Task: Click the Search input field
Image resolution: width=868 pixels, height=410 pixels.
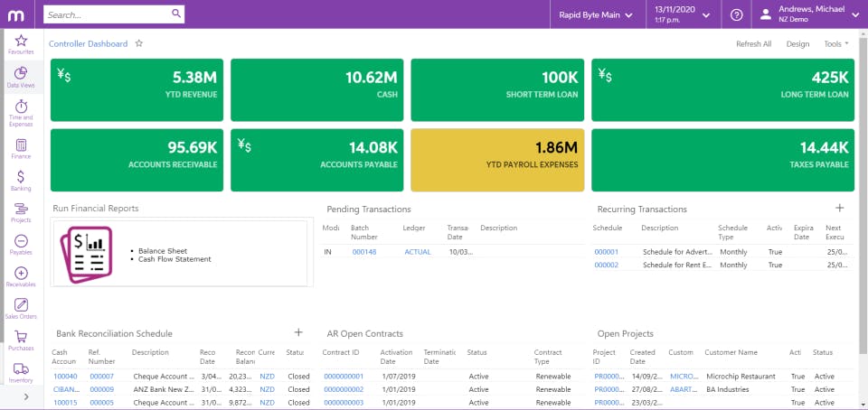Action: 114,14
